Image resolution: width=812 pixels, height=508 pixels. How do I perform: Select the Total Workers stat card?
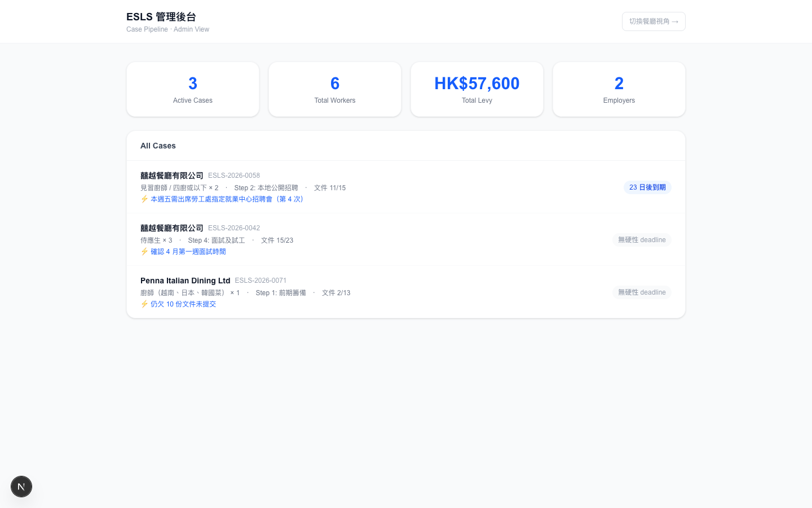[335, 89]
